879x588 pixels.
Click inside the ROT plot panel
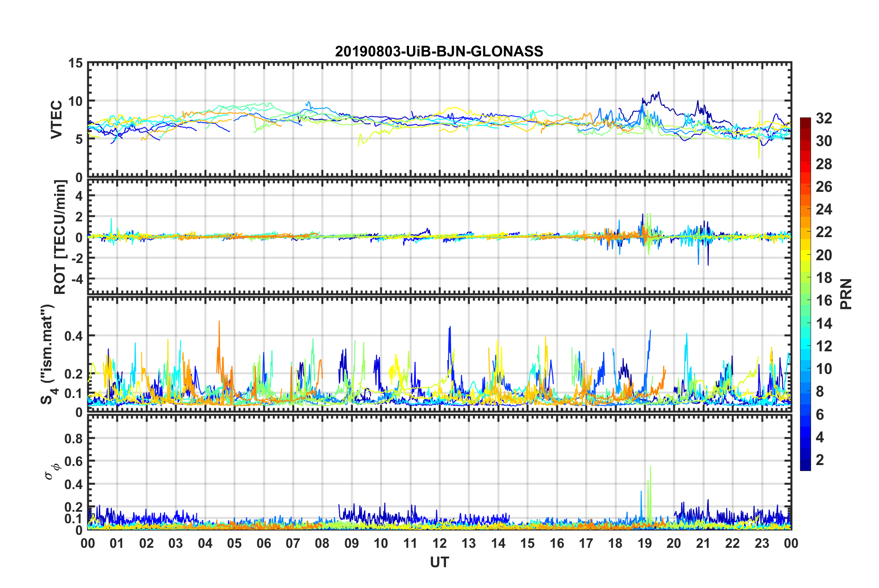pyautogui.click(x=439, y=237)
